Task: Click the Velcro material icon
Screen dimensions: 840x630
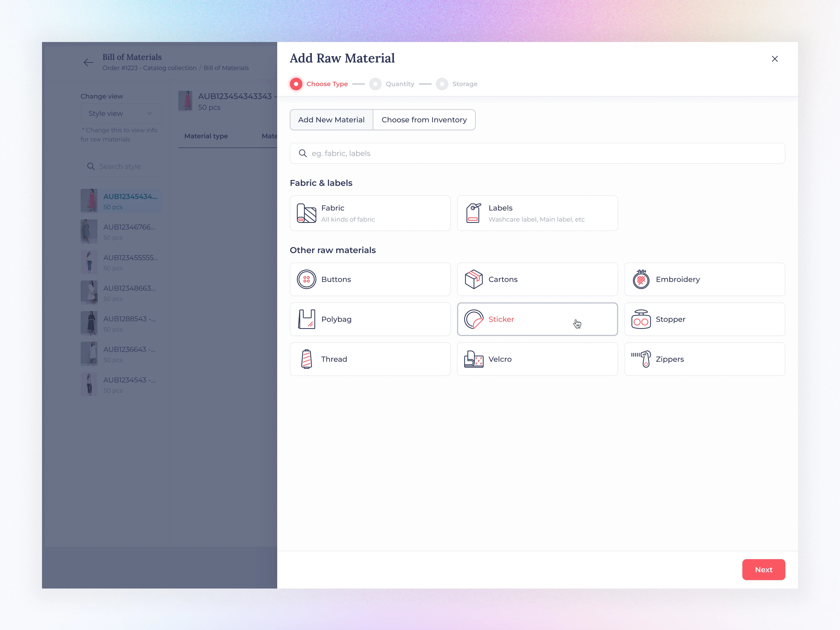Action: (x=473, y=359)
